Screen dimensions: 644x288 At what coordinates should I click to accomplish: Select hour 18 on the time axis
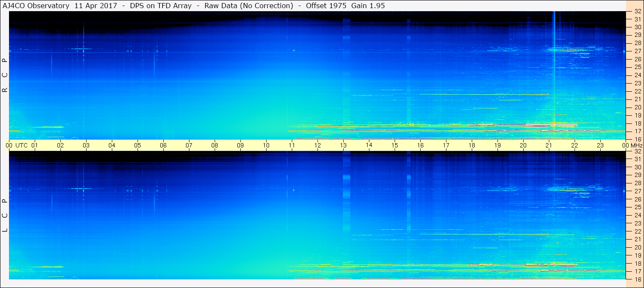coord(472,145)
